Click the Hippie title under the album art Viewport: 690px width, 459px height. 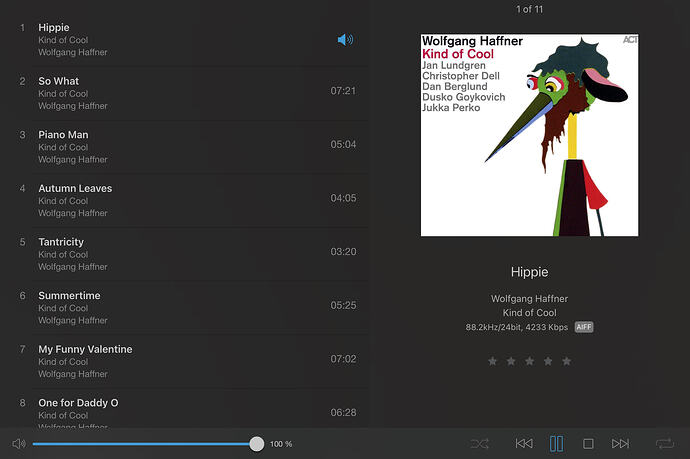click(x=529, y=272)
